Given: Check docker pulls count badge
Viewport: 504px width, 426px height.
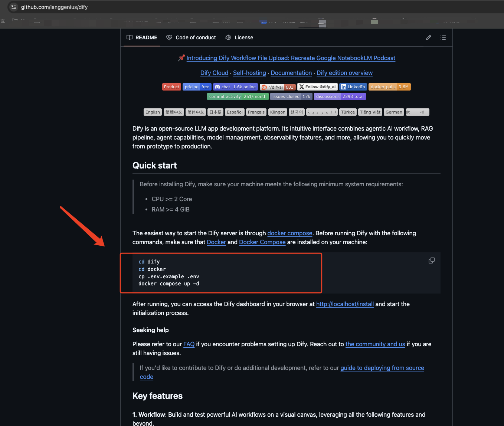Looking at the screenshot, I should coord(390,87).
